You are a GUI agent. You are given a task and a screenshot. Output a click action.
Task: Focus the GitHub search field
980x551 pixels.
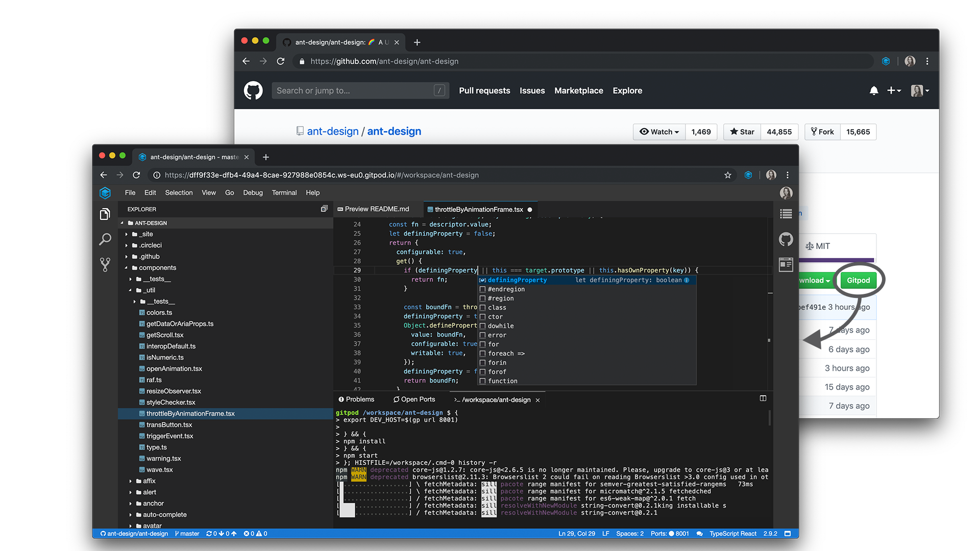pyautogui.click(x=360, y=91)
